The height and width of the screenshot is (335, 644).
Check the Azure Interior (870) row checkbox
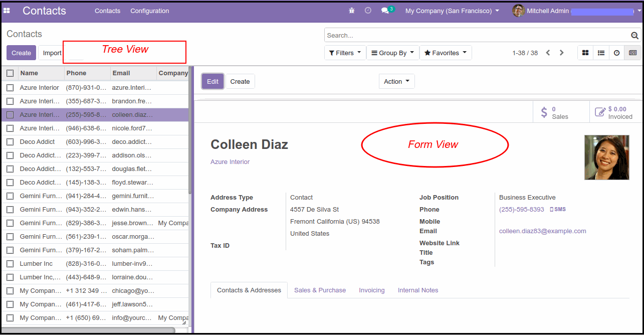[x=10, y=88]
